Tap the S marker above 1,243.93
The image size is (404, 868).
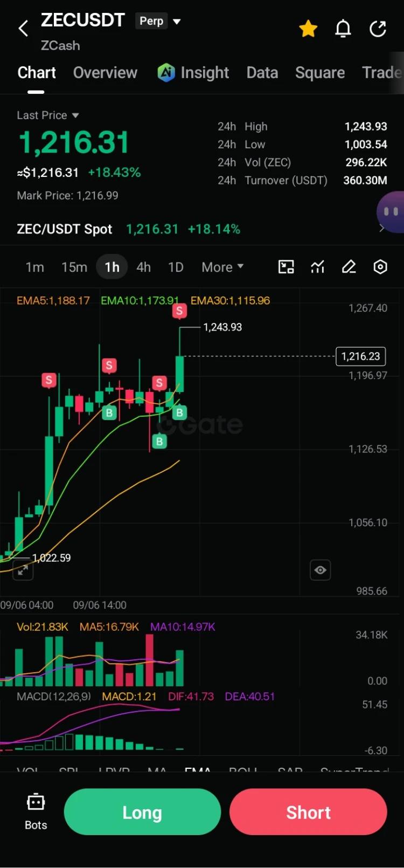(179, 311)
